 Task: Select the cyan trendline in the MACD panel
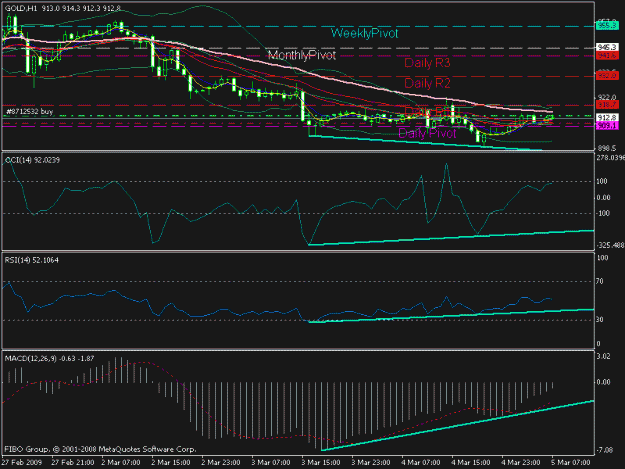pyautogui.click(x=458, y=426)
